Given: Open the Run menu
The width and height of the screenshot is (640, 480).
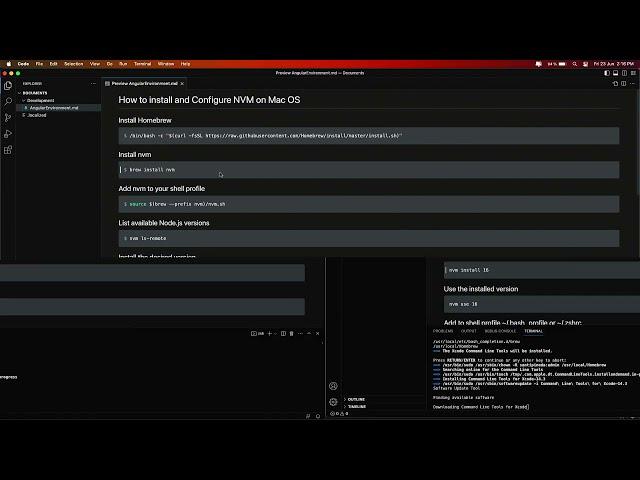Looking at the screenshot, I should (x=123, y=64).
